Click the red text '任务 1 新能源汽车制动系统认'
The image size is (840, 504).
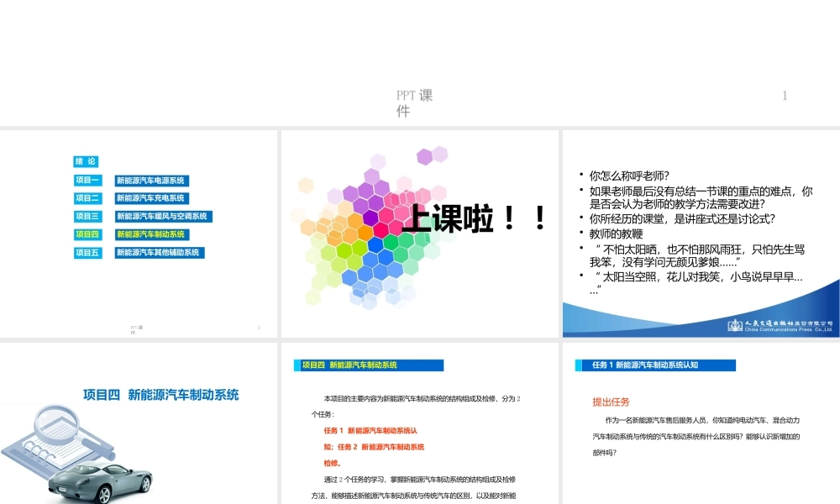click(x=370, y=431)
